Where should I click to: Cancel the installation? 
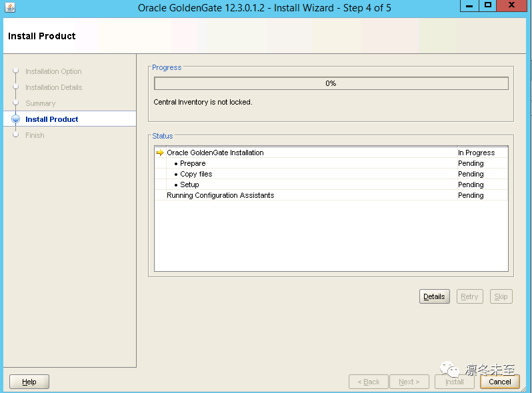point(500,382)
